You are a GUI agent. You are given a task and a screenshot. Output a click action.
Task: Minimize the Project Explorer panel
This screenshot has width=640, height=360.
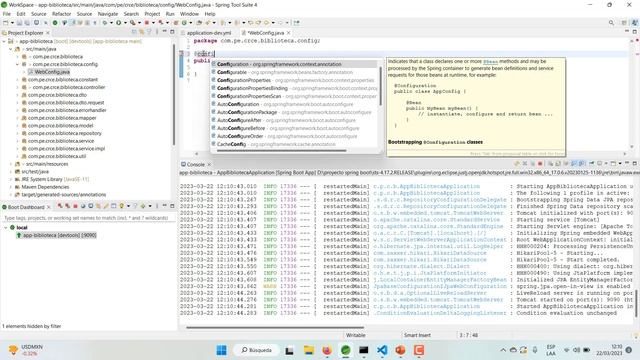[164, 31]
